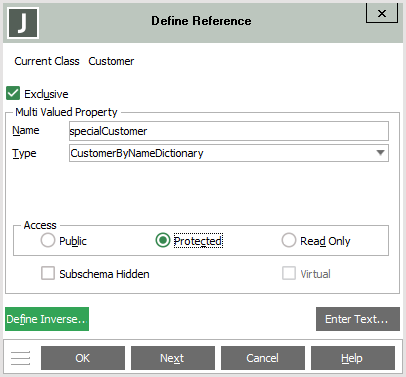Viewport: 406px width, 377px height.
Task: Close the Define Reference dialog
Action: (382, 14)
